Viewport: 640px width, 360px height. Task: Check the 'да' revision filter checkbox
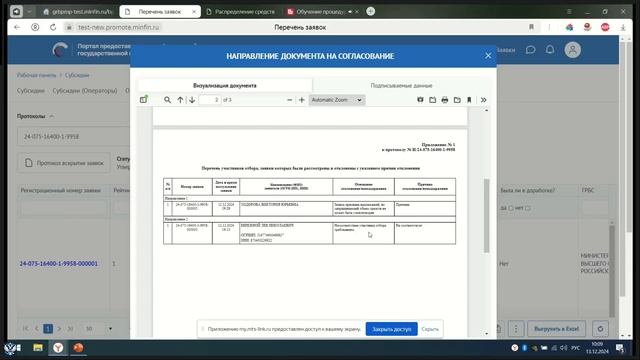(x=511, y=208)
